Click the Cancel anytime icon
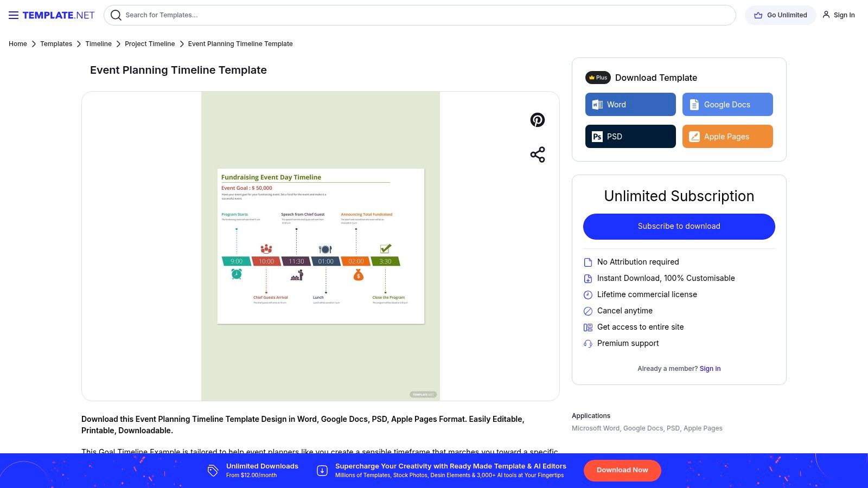Screen dimensions: 868x488 point(588,311)
